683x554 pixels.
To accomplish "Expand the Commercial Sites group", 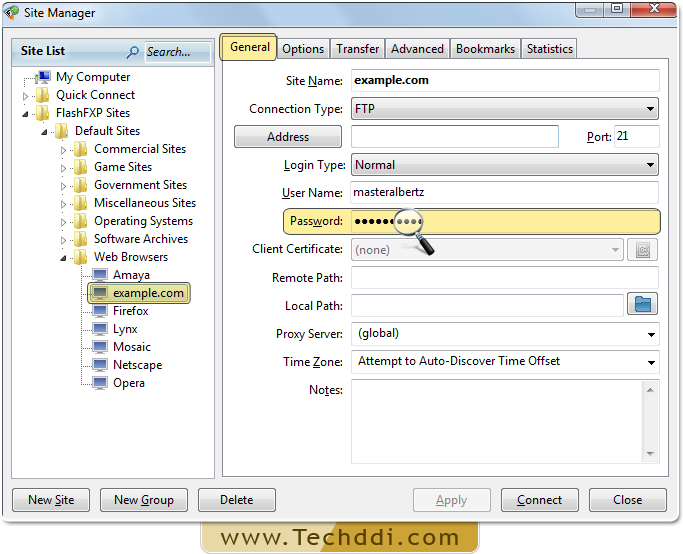I will coord(64,150).
